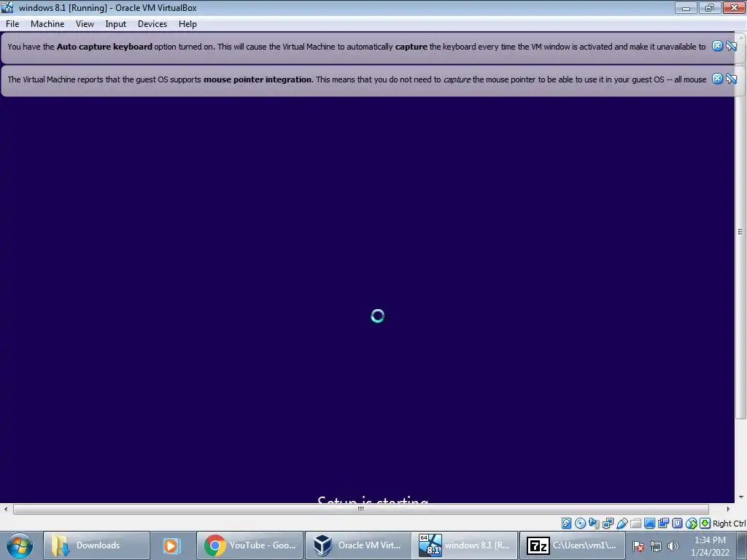Open the File menu

pyautogui.click(x=12, y=24)
